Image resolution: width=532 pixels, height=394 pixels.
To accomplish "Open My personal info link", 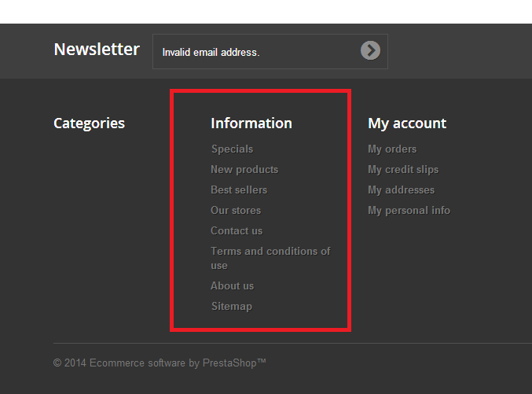I will point(409,210).
